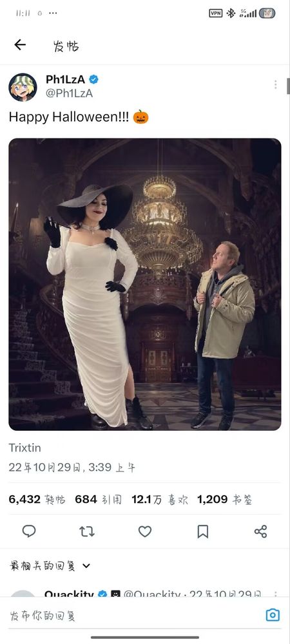The height and width of the screenshot is (644, 290).
Task: Tap the blue verified badge beside Ph1LzA
Action: click(x=94, y=79)
